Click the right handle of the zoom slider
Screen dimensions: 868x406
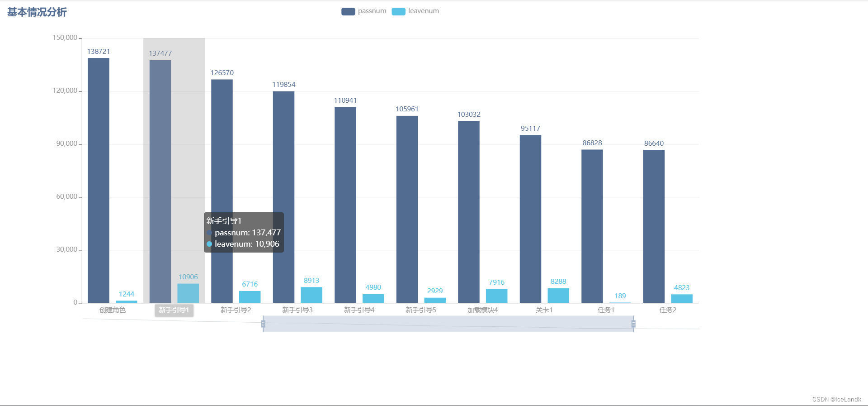633,324
